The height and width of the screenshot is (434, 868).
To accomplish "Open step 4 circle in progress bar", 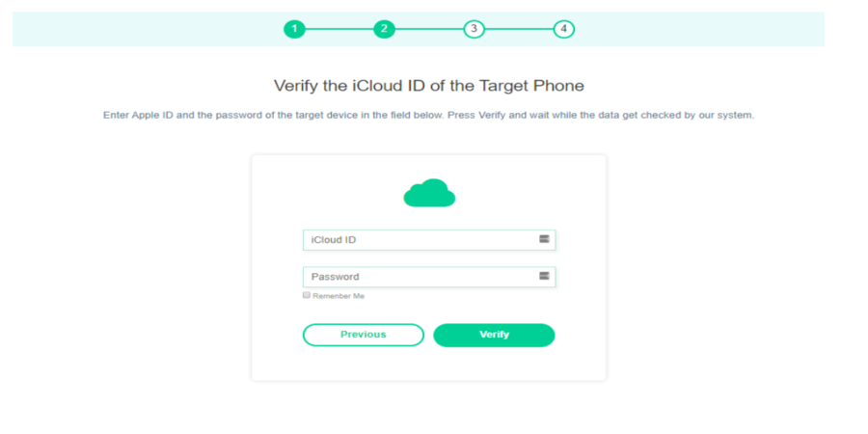I will click(563, 29).
